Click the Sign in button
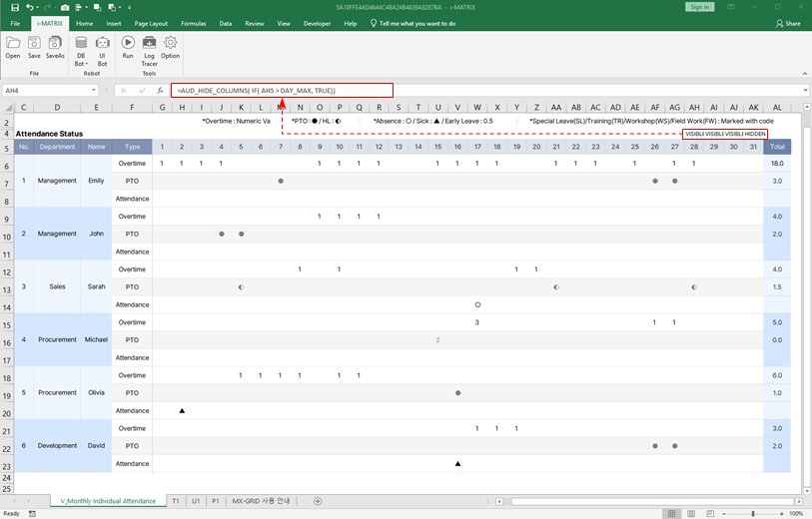812x519 pixels. coord(699,7)
